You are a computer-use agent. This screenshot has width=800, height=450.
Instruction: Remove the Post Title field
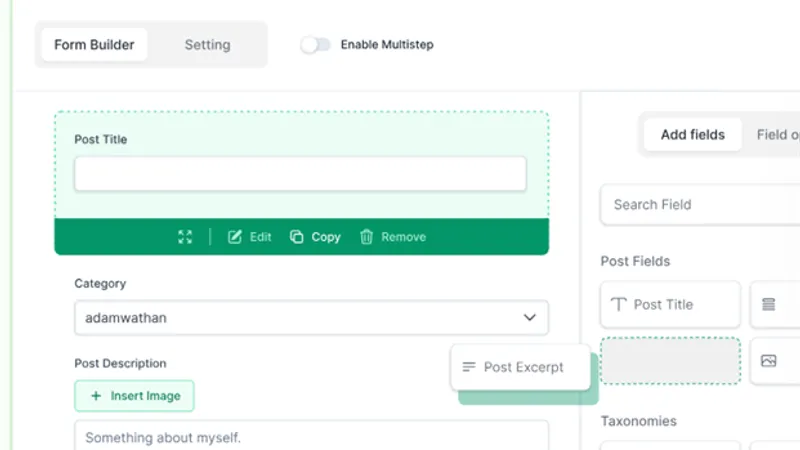393,237
